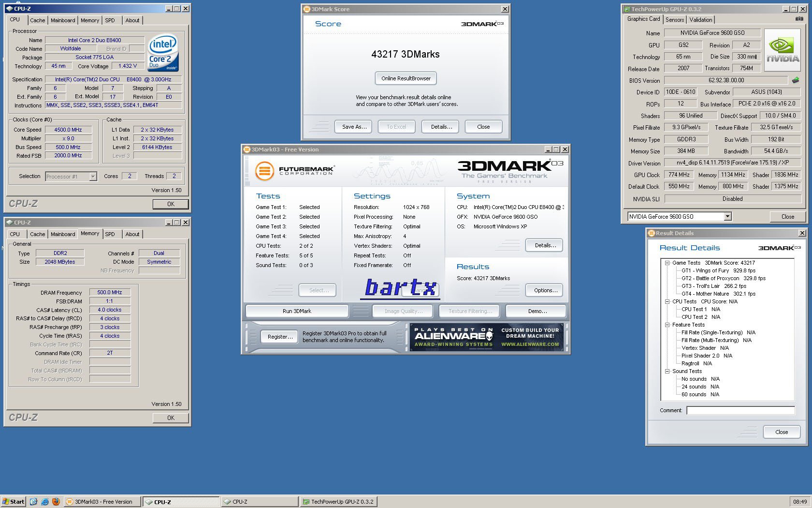812x508 pixels.
Task: Select GT4 - Mother Nature result row
Action: pyautogui.click(x=718, y=294)
